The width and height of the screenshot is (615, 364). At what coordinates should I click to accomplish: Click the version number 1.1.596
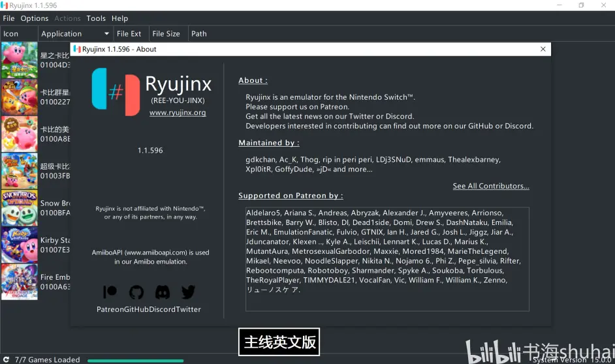click(150, 151)
